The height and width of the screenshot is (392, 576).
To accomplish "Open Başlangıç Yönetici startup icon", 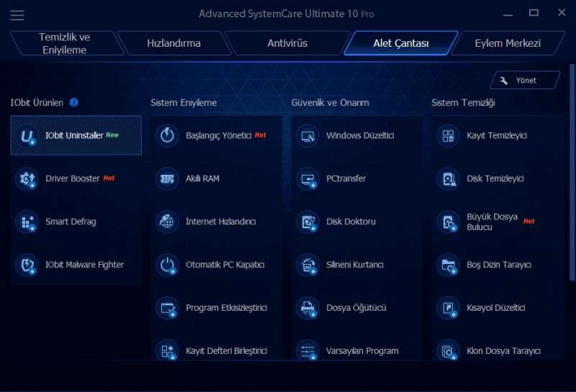I will [167, 136].
